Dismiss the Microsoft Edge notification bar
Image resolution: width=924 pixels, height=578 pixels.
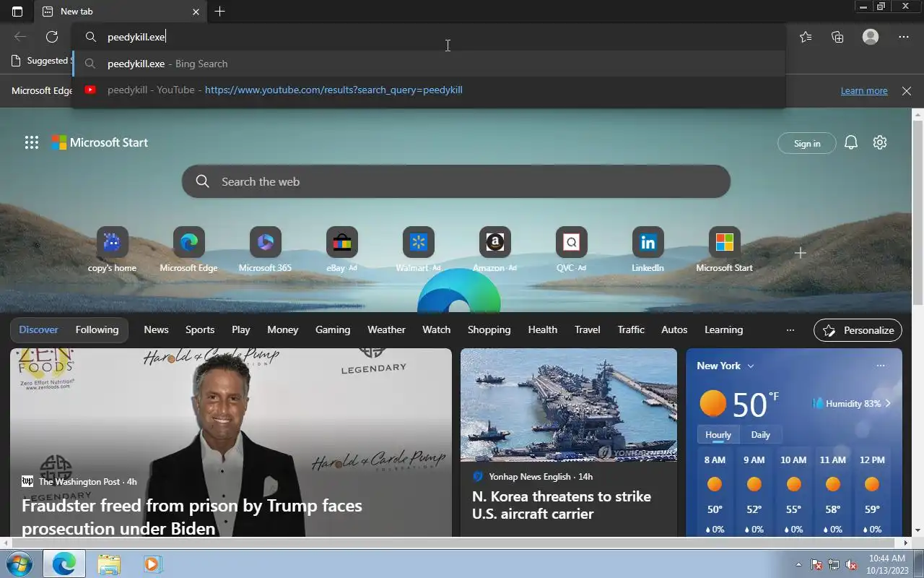point(907,90)
